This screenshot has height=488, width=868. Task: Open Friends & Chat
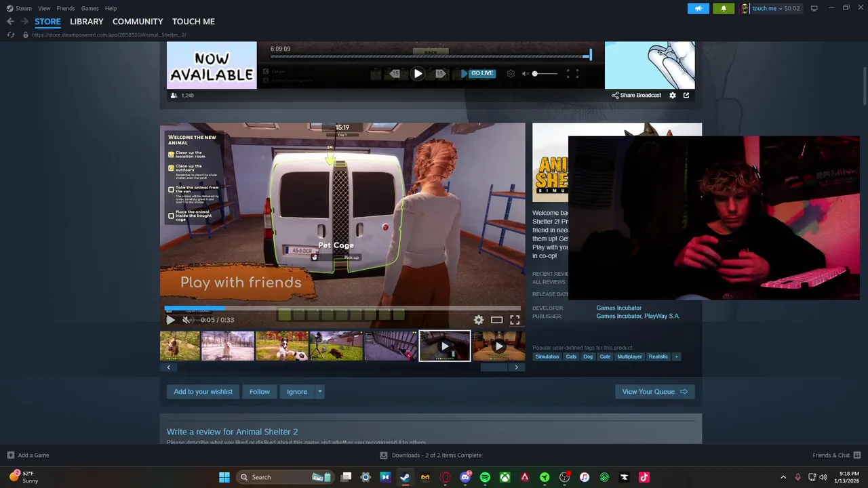pos(836,455)
